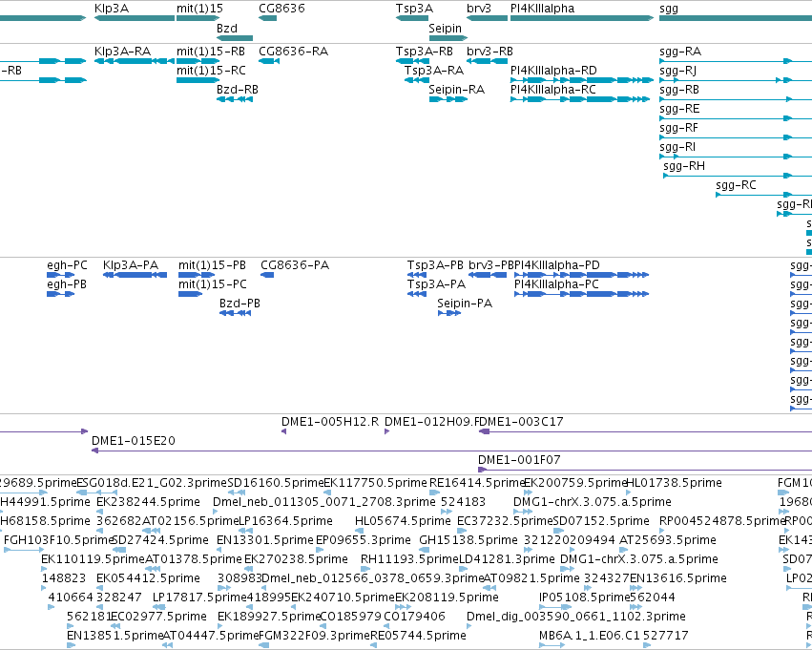
Task: Click the egh-PB protein label
Action: 67,284
